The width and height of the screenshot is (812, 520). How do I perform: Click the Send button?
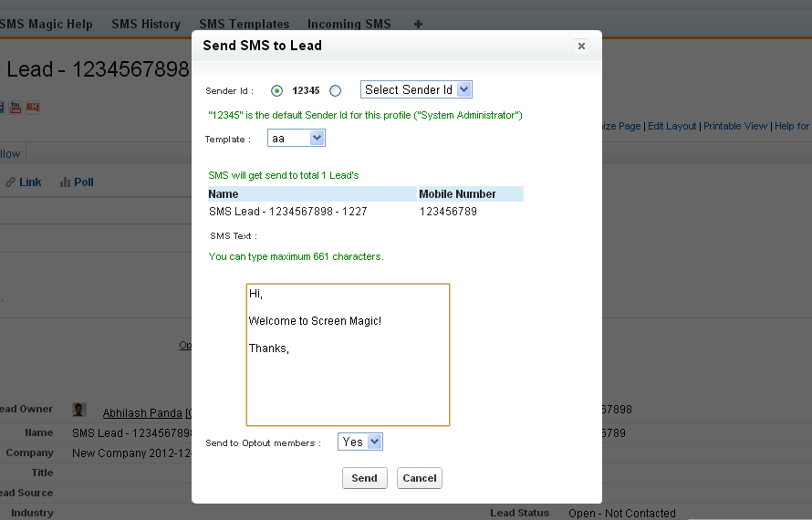tap(365, 478)
